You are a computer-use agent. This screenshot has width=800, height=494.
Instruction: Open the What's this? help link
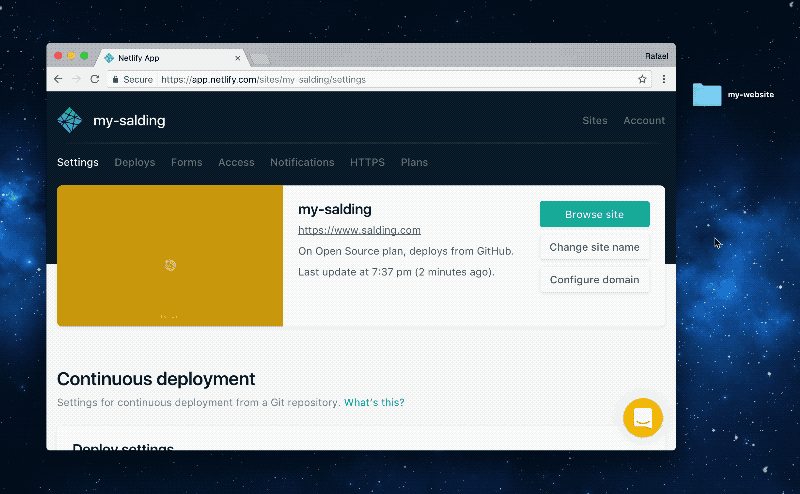point(374,402)
